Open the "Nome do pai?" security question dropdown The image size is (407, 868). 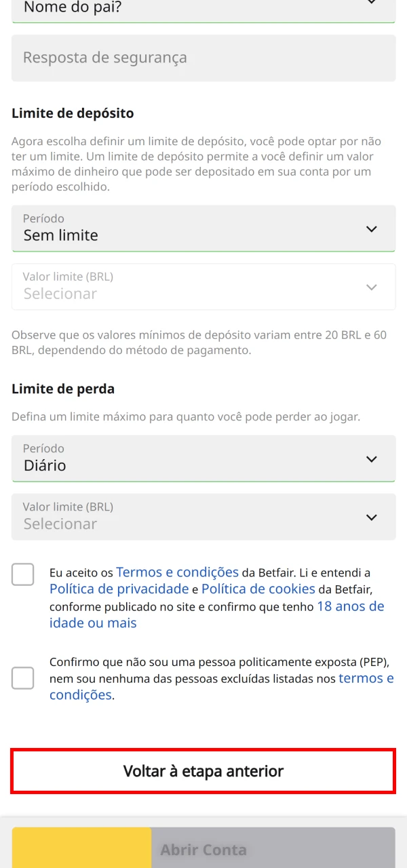pyautogui.click(x=203, y=8)
